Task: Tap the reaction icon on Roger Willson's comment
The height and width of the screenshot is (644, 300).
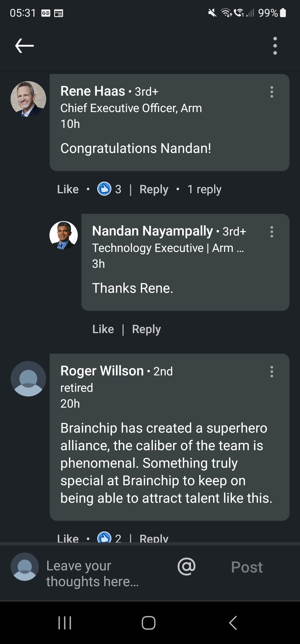Action: 104,538
